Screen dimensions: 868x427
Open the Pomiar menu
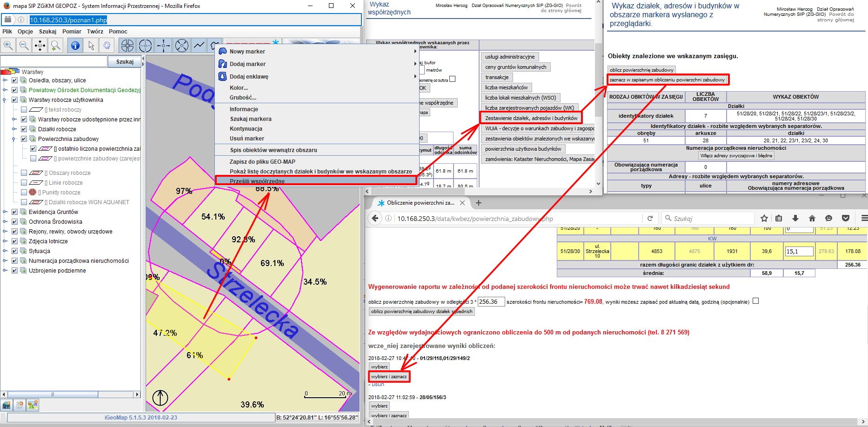click(72, 32)
